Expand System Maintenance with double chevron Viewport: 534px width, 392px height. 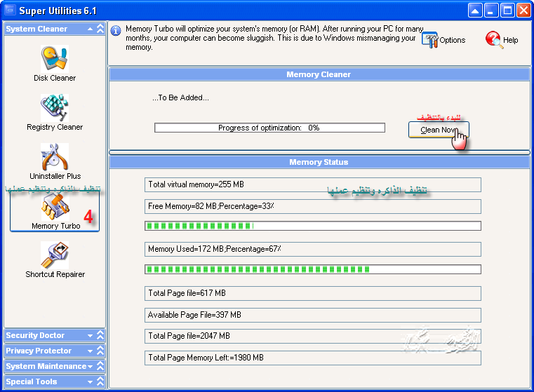[100, 366]
